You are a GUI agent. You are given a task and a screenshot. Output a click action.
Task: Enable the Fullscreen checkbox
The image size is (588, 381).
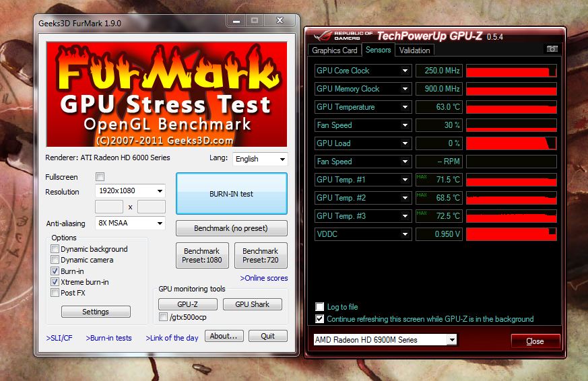[100, 176]
